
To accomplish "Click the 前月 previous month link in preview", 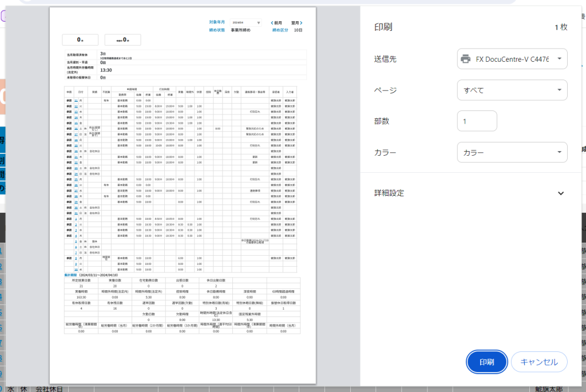I will 276,23.
